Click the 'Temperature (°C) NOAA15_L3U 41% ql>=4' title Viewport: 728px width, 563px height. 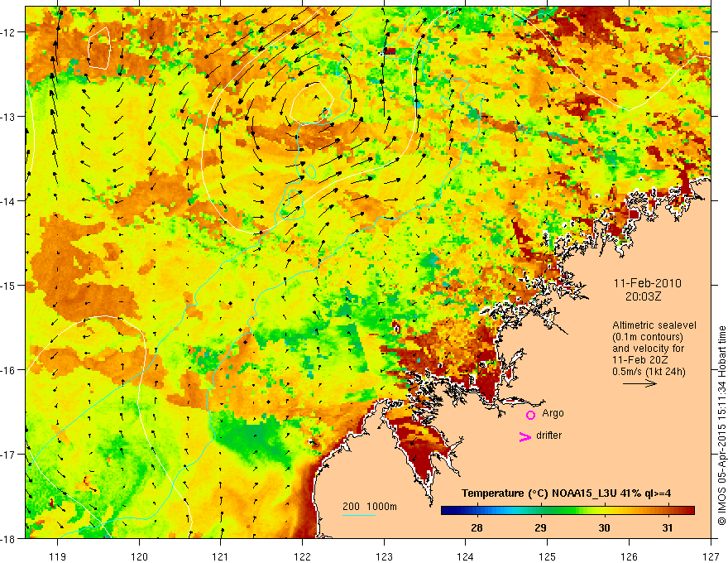coord(566,493)
